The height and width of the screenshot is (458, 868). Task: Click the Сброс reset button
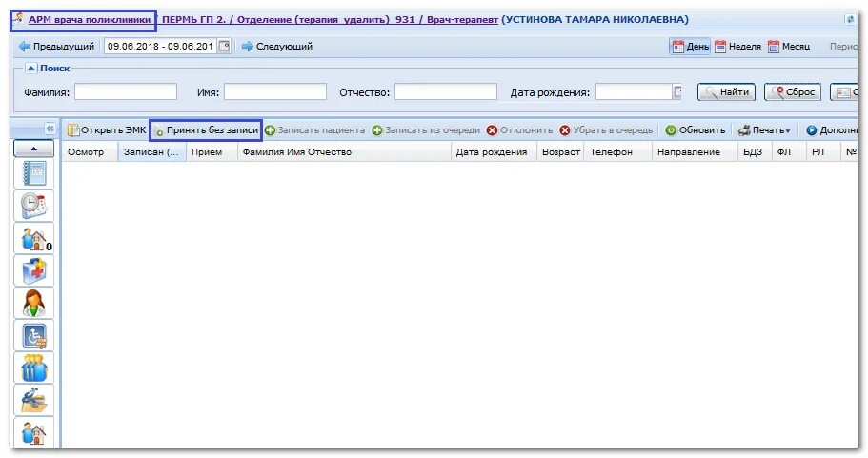793,91
